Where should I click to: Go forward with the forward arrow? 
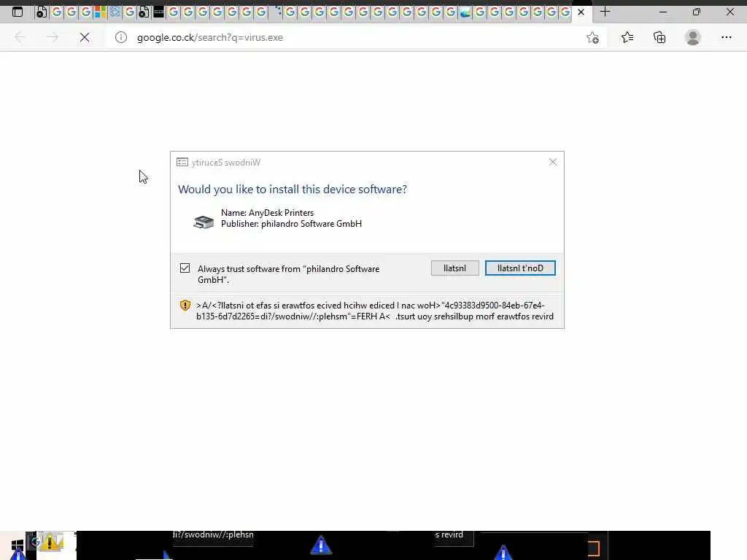pyautogui.click(x=53, y=37)
